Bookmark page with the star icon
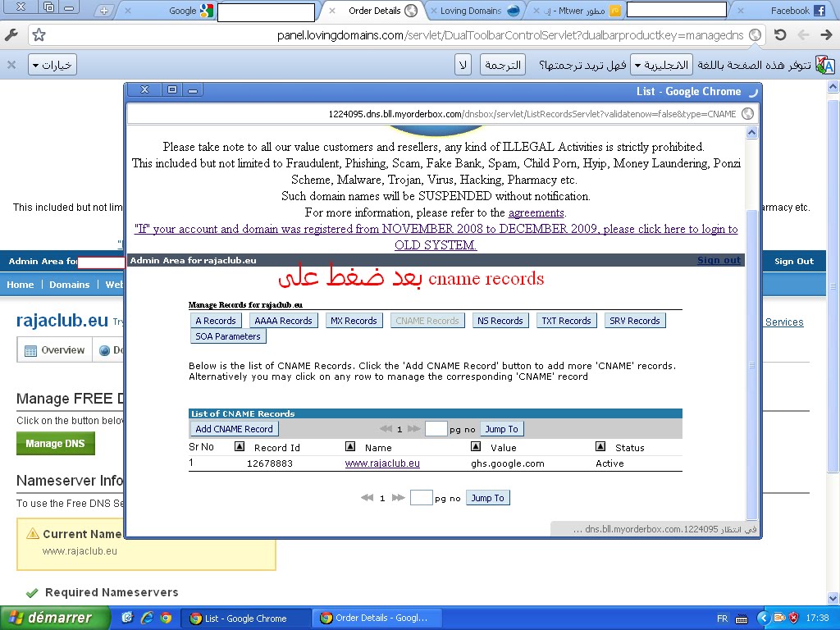 click(39, 35)
